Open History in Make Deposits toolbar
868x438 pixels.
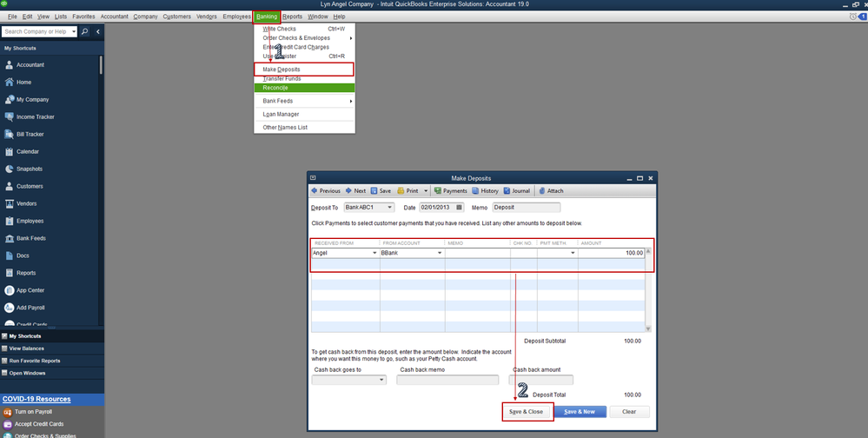tap(485, 190)
